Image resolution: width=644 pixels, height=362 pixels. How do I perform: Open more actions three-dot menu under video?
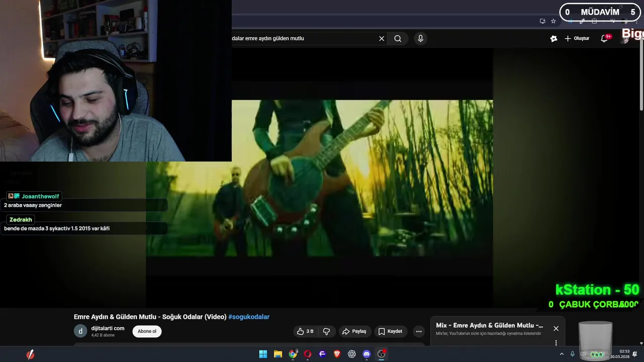tap(419, 331)
